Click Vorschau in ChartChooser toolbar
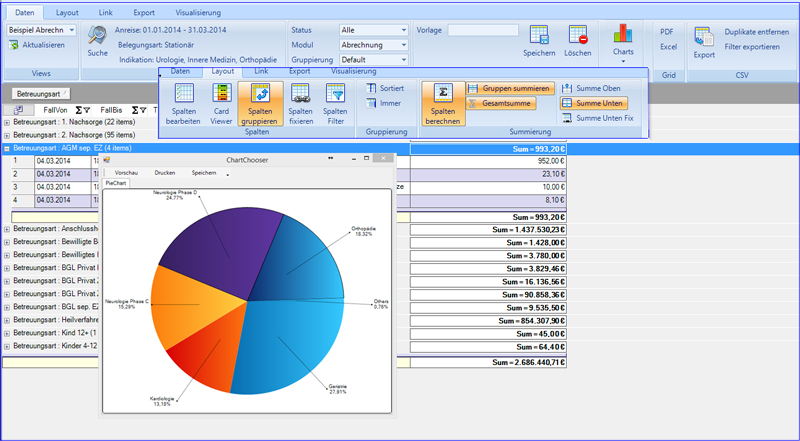 [126, 173]
